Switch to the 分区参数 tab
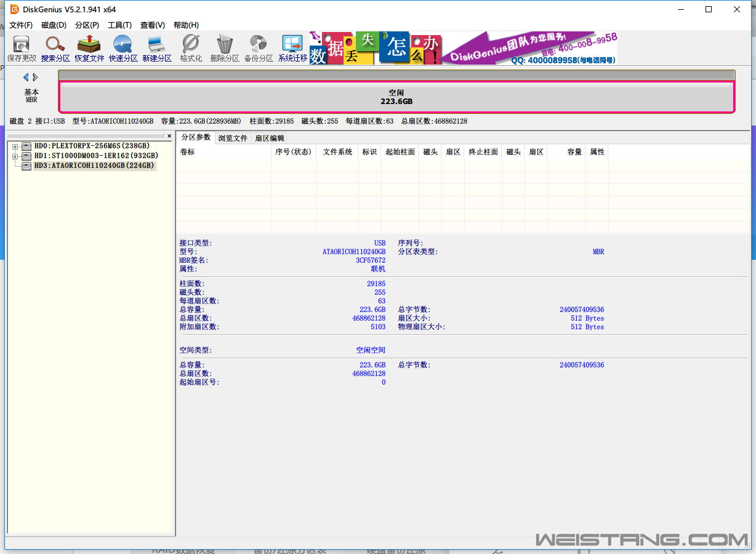This screenshot has width=756, height=554. point(196,137)
